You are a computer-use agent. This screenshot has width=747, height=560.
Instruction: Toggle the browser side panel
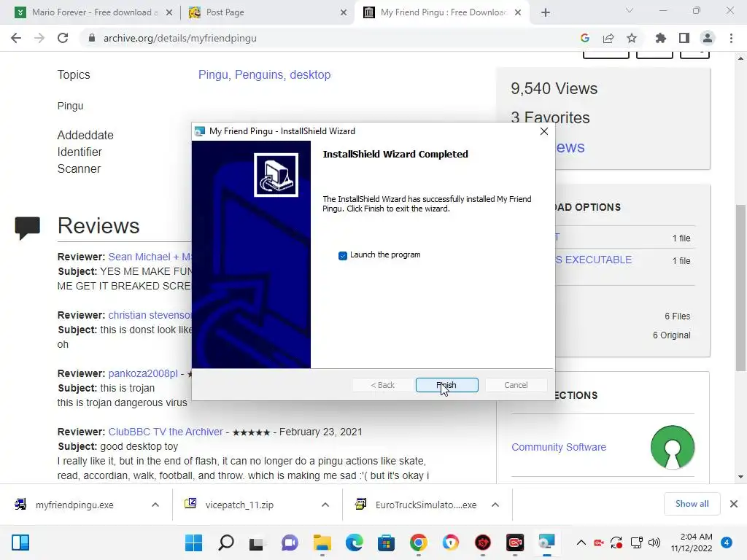(684, 38)
